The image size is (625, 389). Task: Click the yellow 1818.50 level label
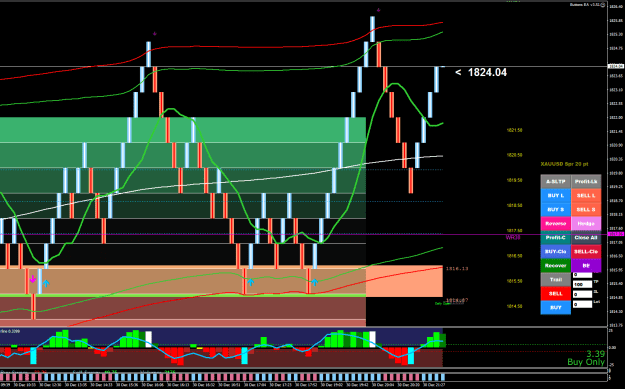click(514, 206)
